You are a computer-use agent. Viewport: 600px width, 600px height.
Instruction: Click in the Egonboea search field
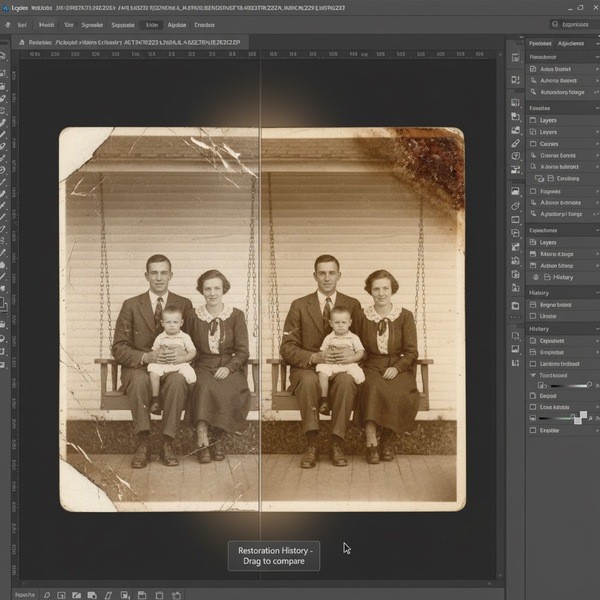pyautogui.click(x=575, y=24)
